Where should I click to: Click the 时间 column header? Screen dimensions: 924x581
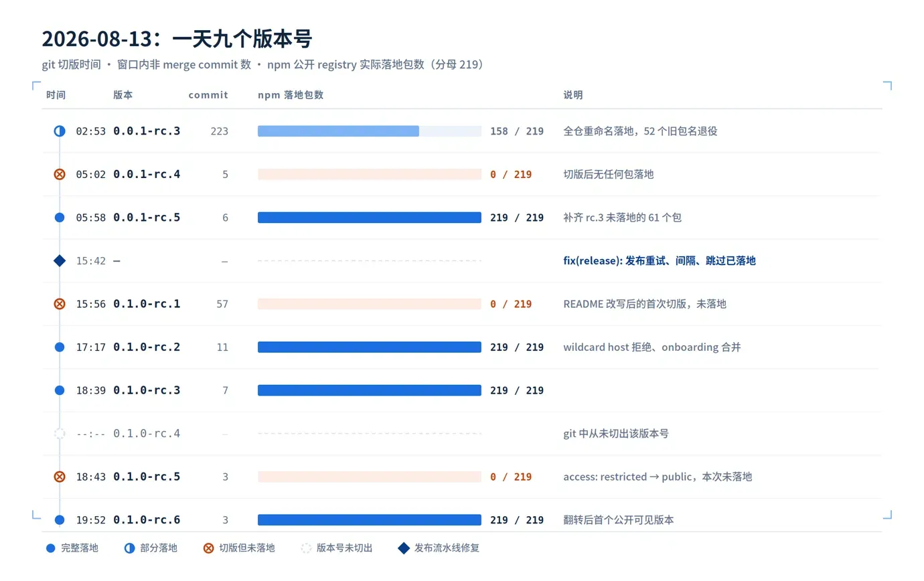[x=56, y=95]
